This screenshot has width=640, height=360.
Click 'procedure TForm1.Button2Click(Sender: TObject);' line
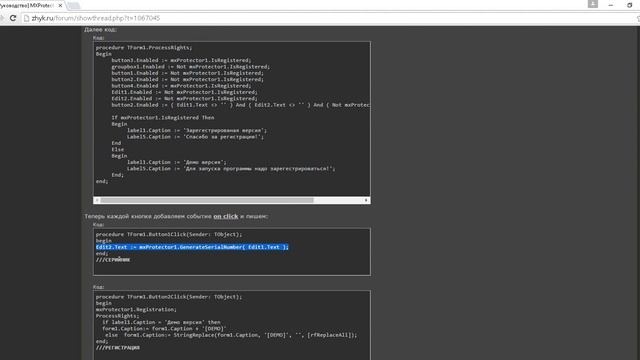pos(169,297)
